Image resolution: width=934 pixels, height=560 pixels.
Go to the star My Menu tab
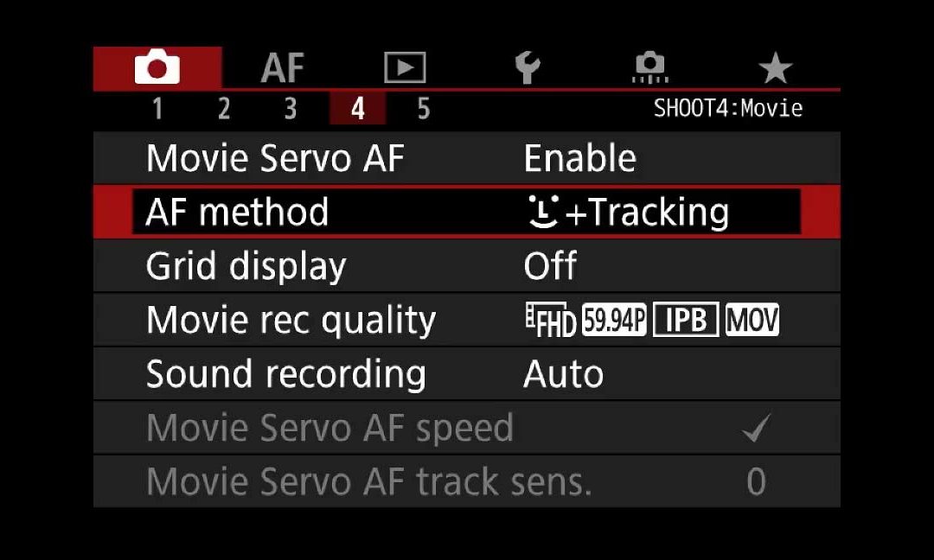(774, 68)
